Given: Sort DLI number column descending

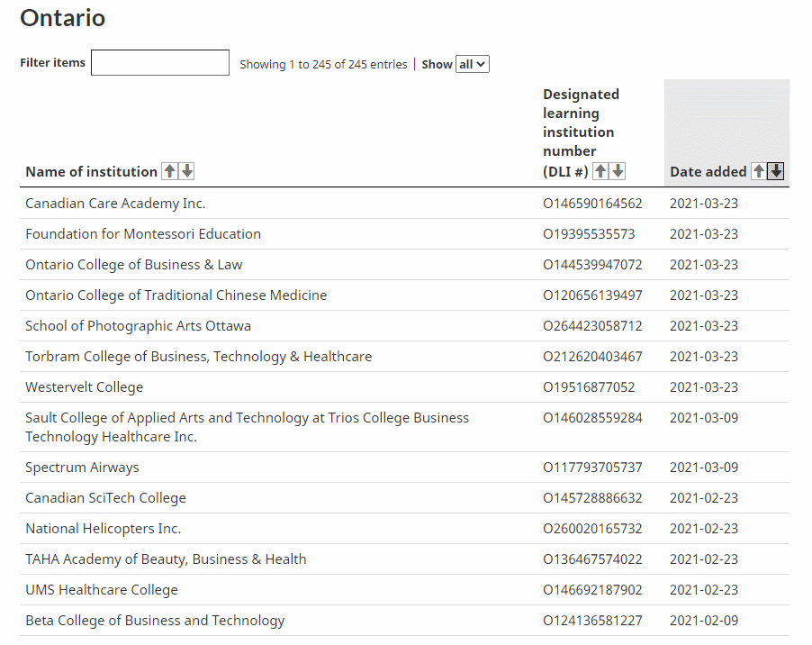Looking at the screenshot, I should tap(618, 171).
